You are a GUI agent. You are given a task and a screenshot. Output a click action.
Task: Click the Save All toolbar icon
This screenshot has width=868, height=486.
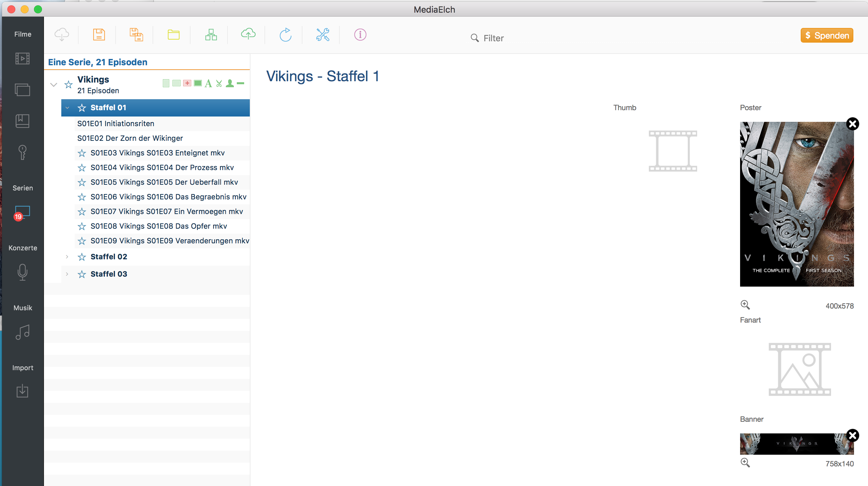pyautogui.click(x=137, y=35)
